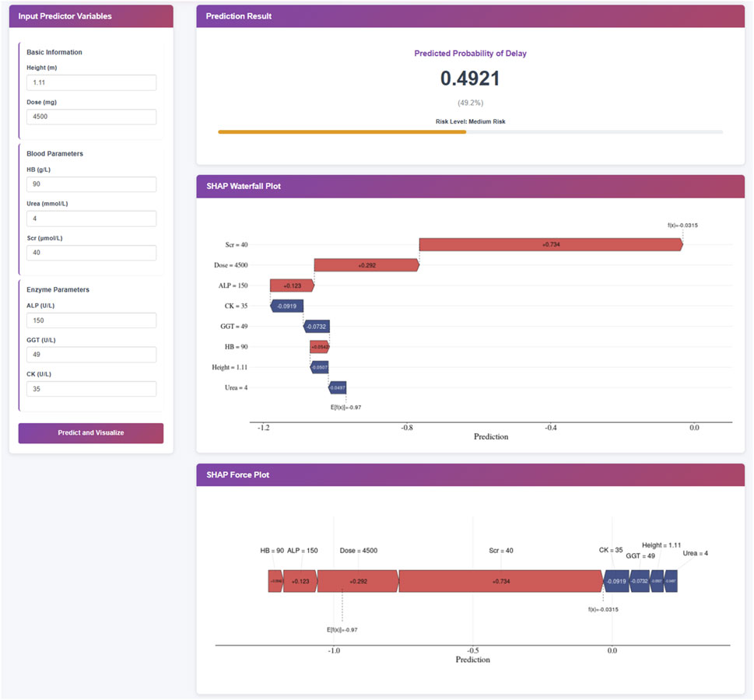Click the SHAP Force Plot section header
The height and width of the screenshot is (700, 754).
tap(470, 475)
